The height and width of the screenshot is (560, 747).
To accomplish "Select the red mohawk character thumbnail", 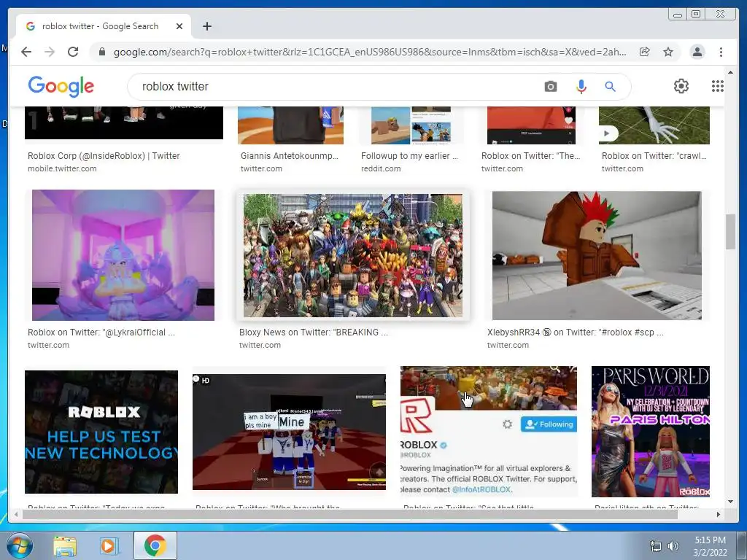I will coord(597,255).
